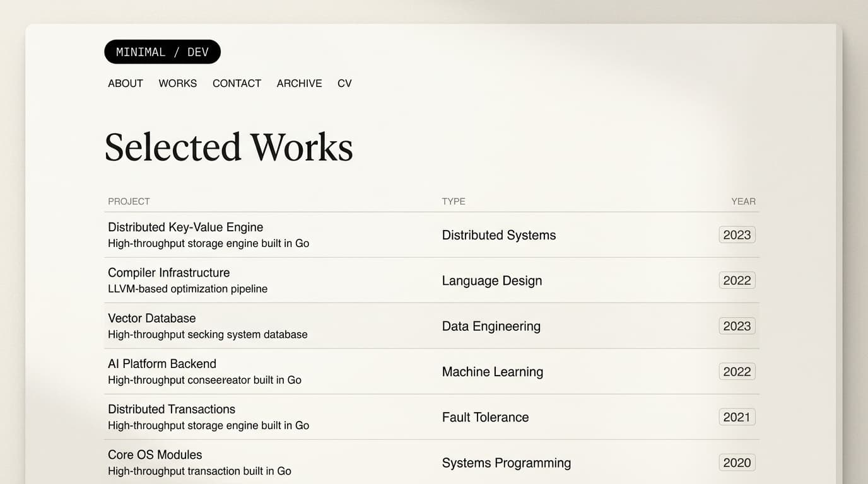This screenshot has height=484, width=868.
Task: Click the 2023 badge for Distributed Key-Value Engine
Action: point(737,235)
